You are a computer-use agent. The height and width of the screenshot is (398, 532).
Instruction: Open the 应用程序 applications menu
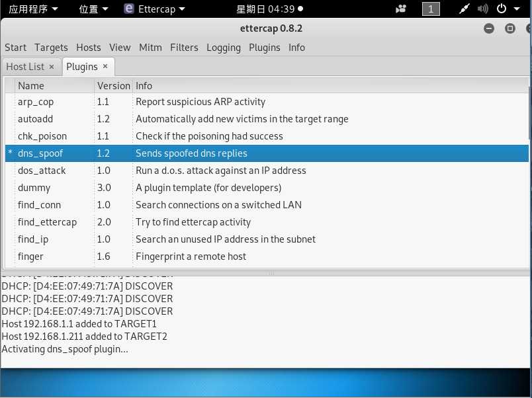(33, 9)
